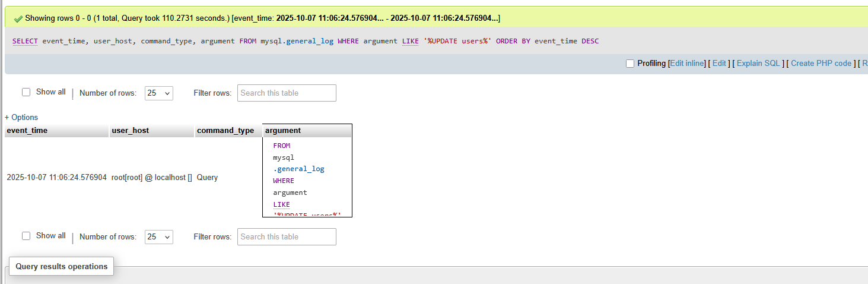Screen dimensions: 868x284
Task: Enable the Profiling checkbox
Action: click(630, 64)
